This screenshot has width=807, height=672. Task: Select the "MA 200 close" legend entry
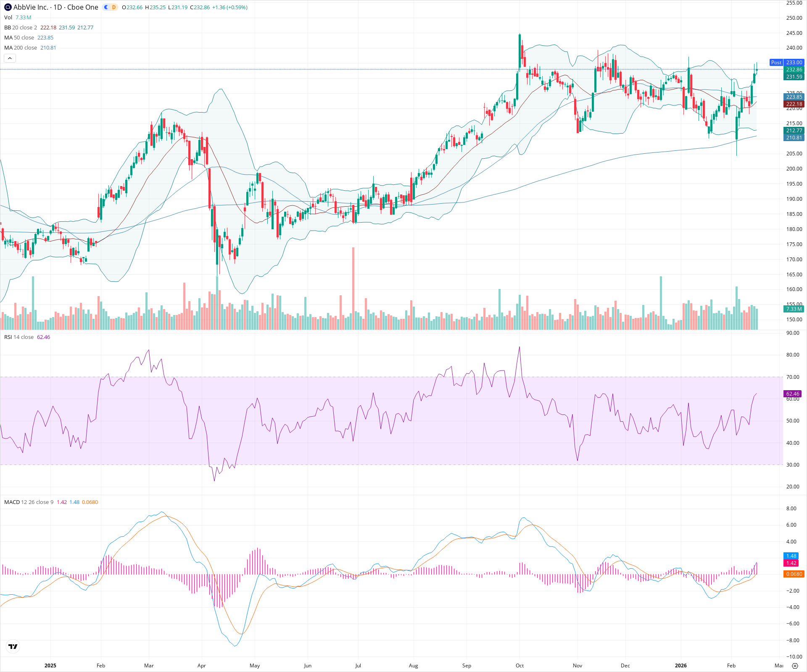20,47
